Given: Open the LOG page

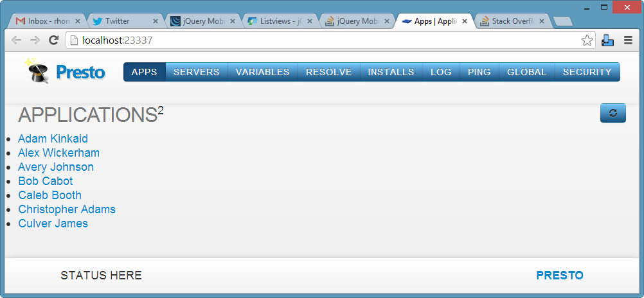Looking at the screenshot, I should coord(441,72).
